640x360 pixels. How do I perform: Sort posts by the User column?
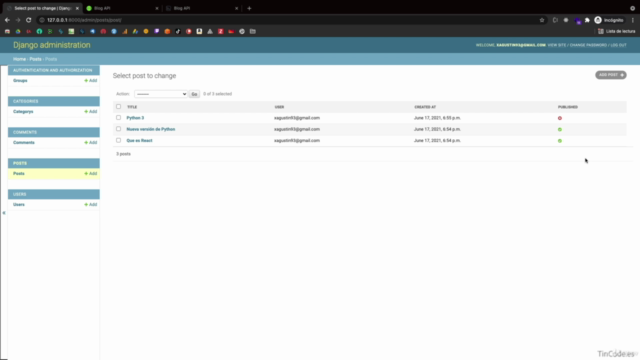(279, 107)
